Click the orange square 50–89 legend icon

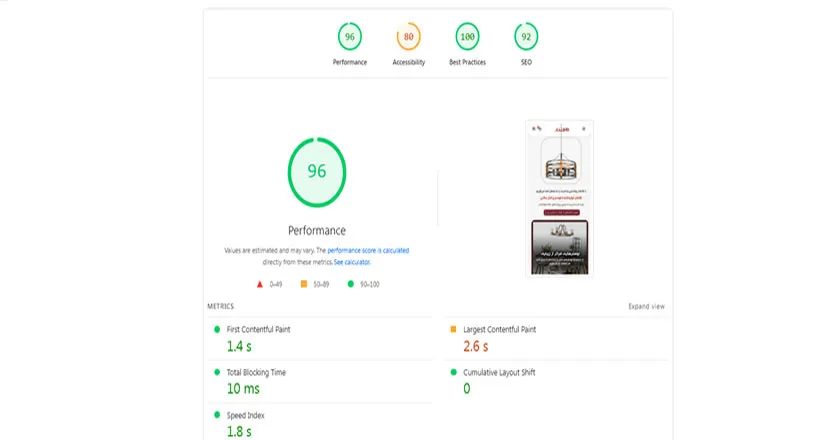303,284
